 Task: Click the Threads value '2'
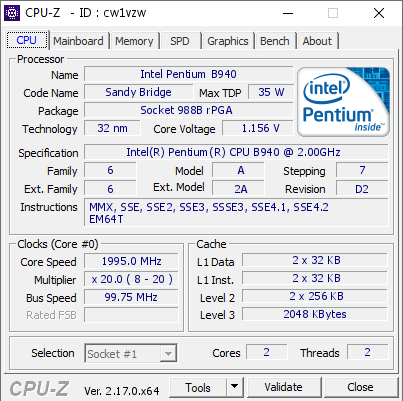point(367,352)
